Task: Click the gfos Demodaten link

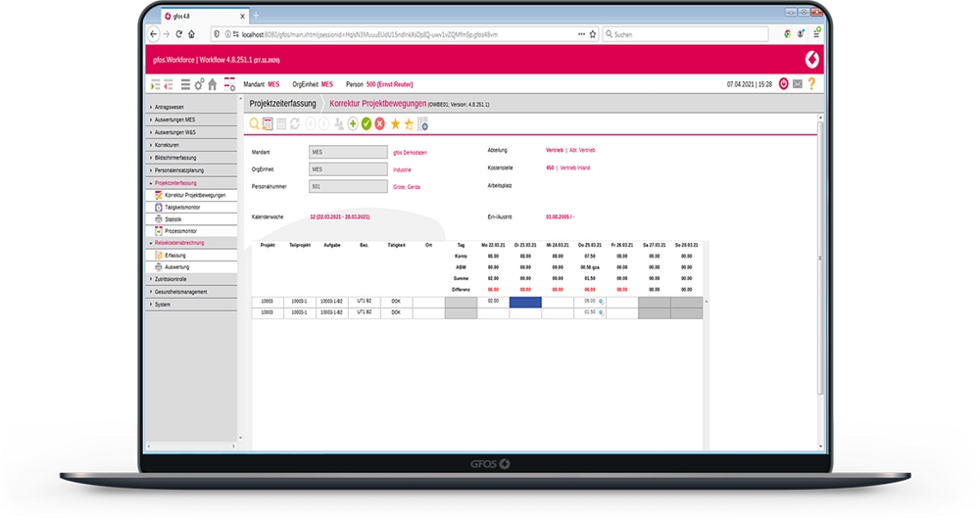Action: click(x=410, y=153)
